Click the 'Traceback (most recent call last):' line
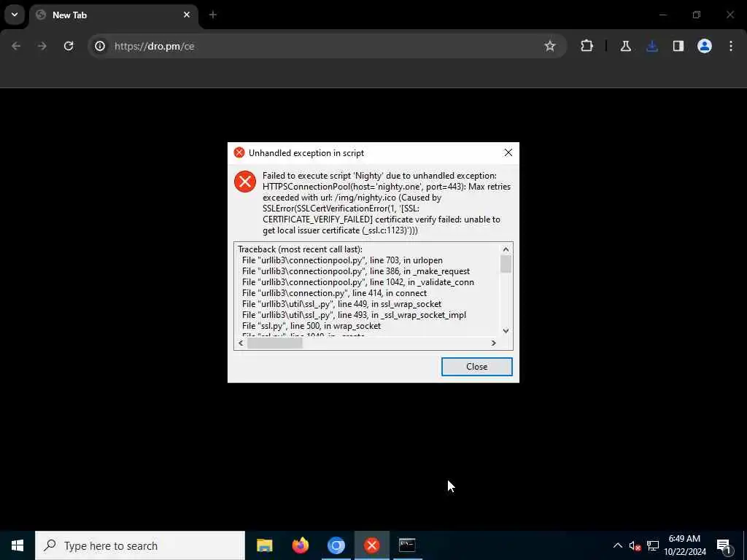747x560 pixels. tap(300, 249)
